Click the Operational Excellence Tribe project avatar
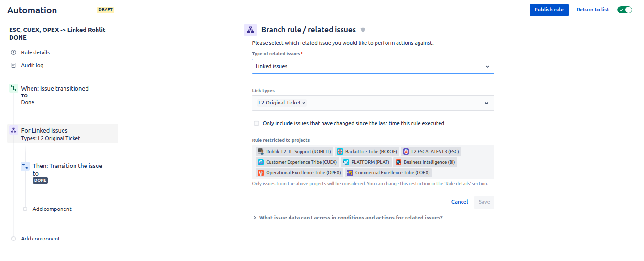This screenshot has width=644, height=261. pyautogui.click(x=260, y=173)
